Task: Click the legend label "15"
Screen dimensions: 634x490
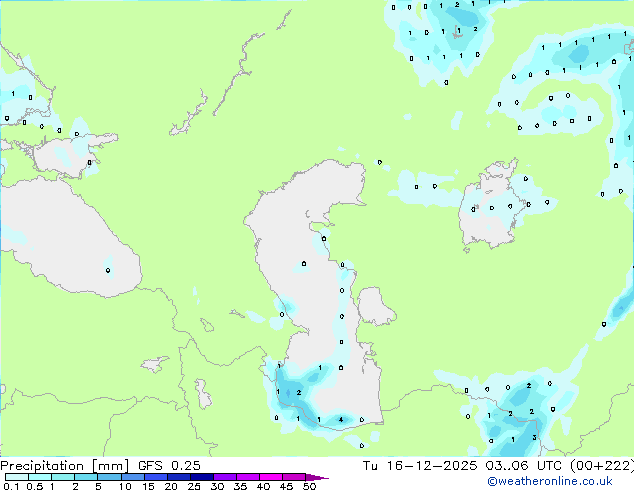Action: [x=148, y=486]
